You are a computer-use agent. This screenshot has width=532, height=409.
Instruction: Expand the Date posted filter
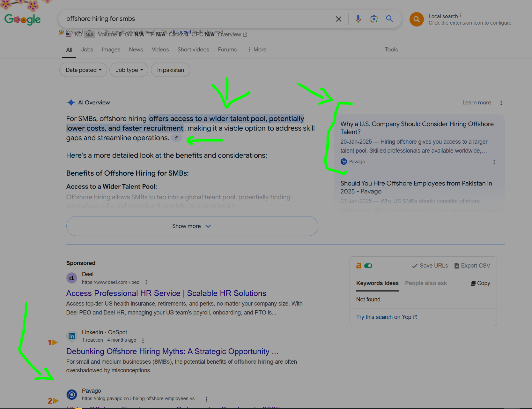pyautogui.click(x=83, y=70)
